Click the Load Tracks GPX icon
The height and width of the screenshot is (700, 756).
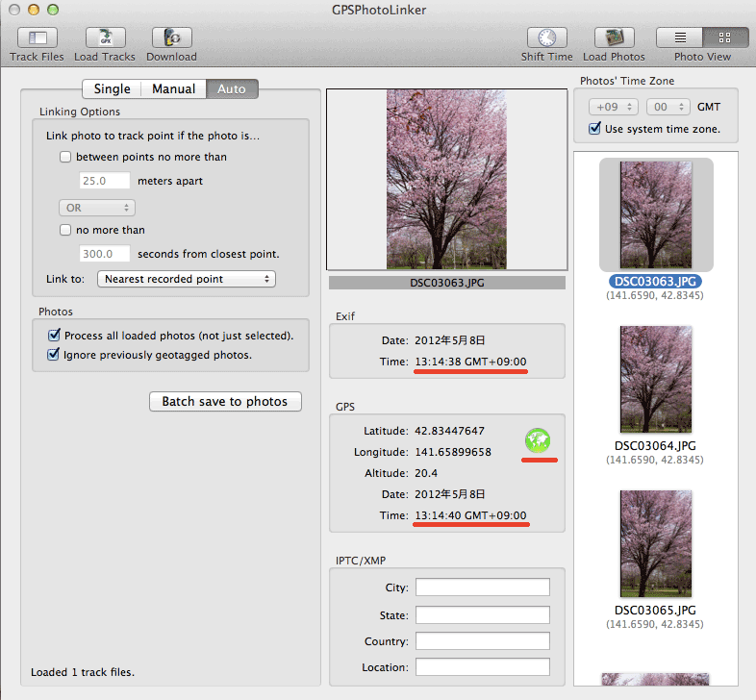(x=105, y=37)
